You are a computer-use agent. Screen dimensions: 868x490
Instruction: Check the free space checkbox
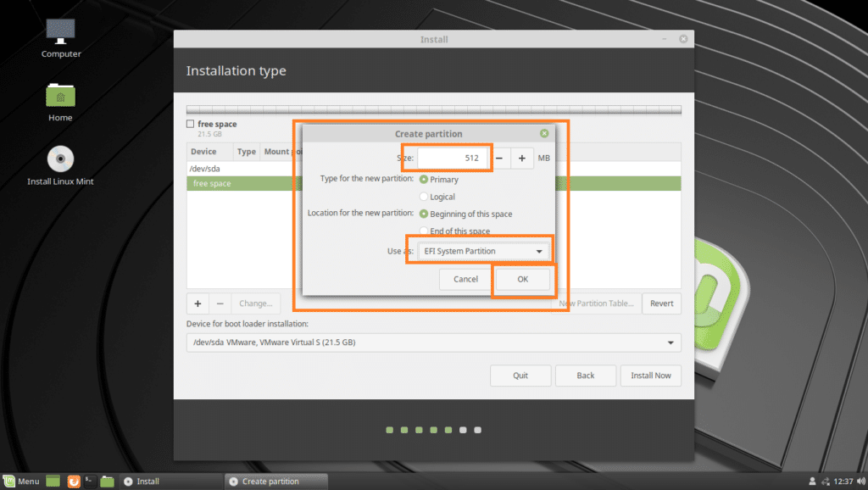(x=191, y=123)
